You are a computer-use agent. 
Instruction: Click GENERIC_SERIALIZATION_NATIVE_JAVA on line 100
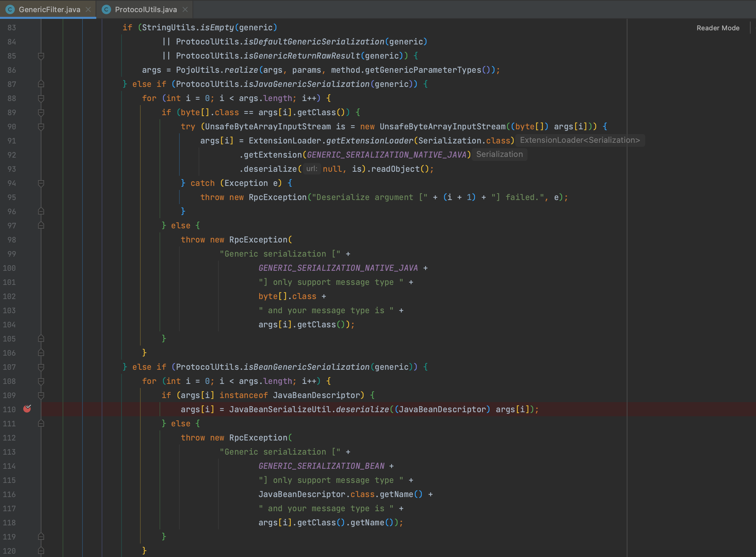point(338,268)
